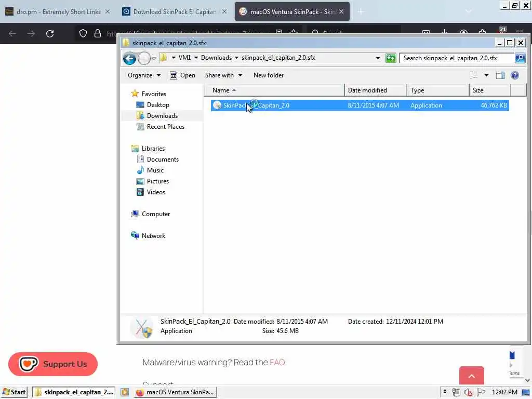Select Computer in the navigation pane
532x399 pixels.
coord(156,214)
